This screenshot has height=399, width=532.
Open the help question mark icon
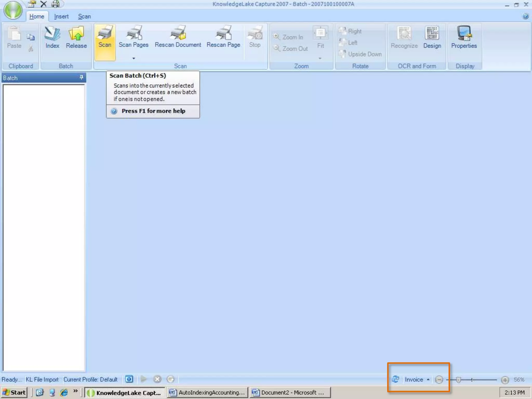(x=525, y=16)
